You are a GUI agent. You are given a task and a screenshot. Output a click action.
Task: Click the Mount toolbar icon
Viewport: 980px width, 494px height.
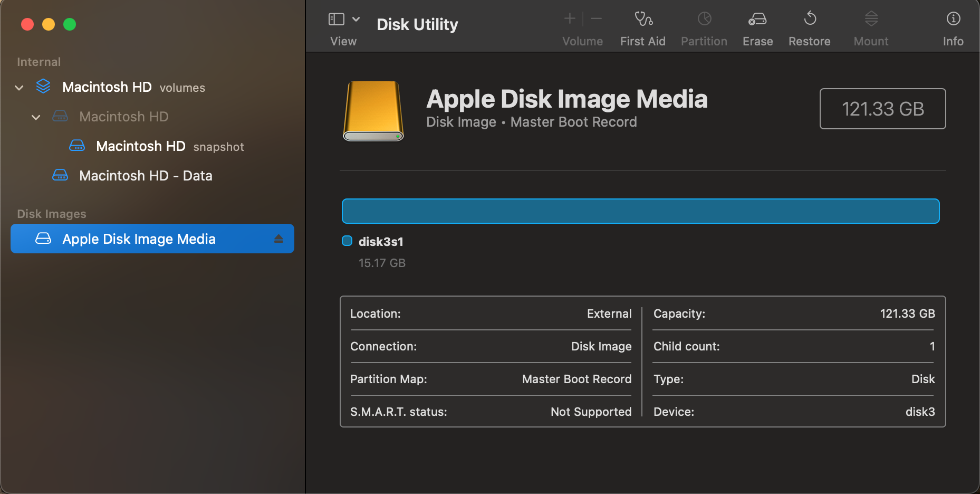[x=871, y=20]
